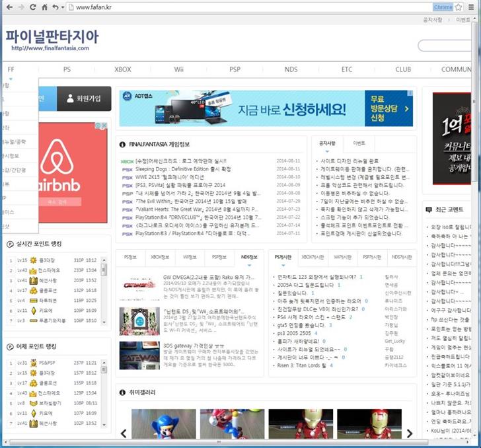Click the 회원가입 sign-up button

coord(84,98)
